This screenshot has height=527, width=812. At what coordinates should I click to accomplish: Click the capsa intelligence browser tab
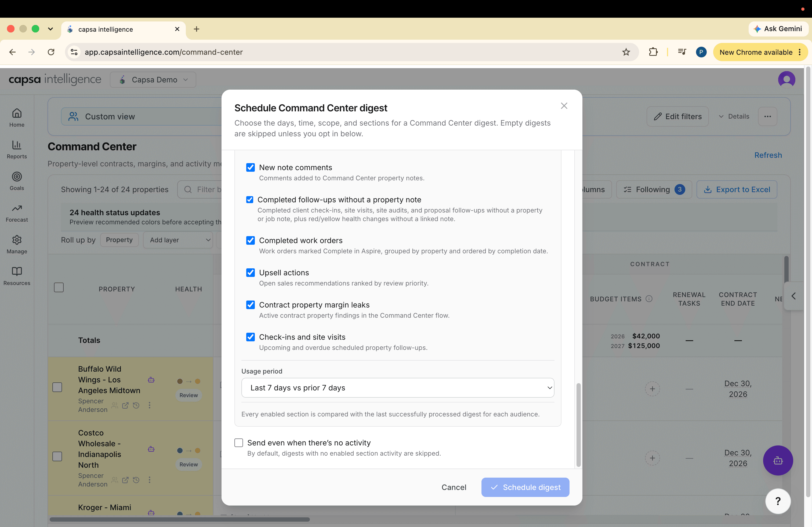point(124,29)
